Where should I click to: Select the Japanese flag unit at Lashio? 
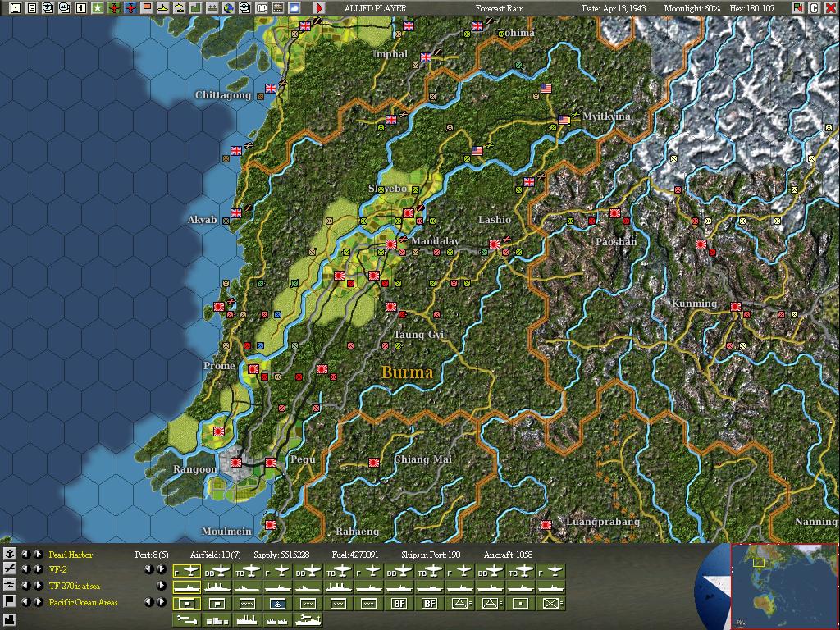[x=495, y=244]
